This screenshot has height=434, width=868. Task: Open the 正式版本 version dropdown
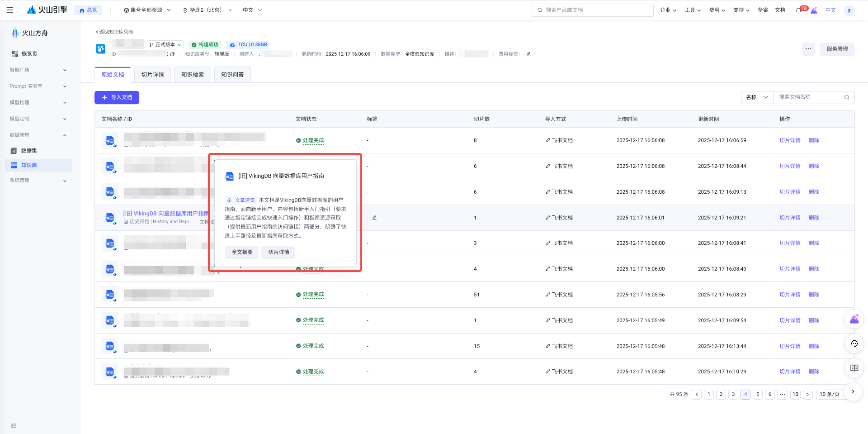(165, 44)
